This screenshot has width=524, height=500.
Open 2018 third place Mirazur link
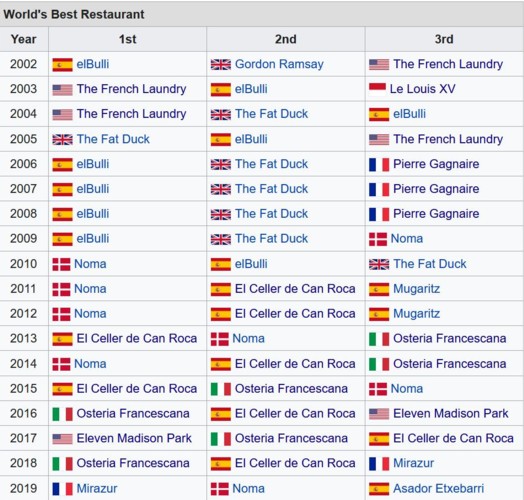pyautogui.click(x=413, y=463)
